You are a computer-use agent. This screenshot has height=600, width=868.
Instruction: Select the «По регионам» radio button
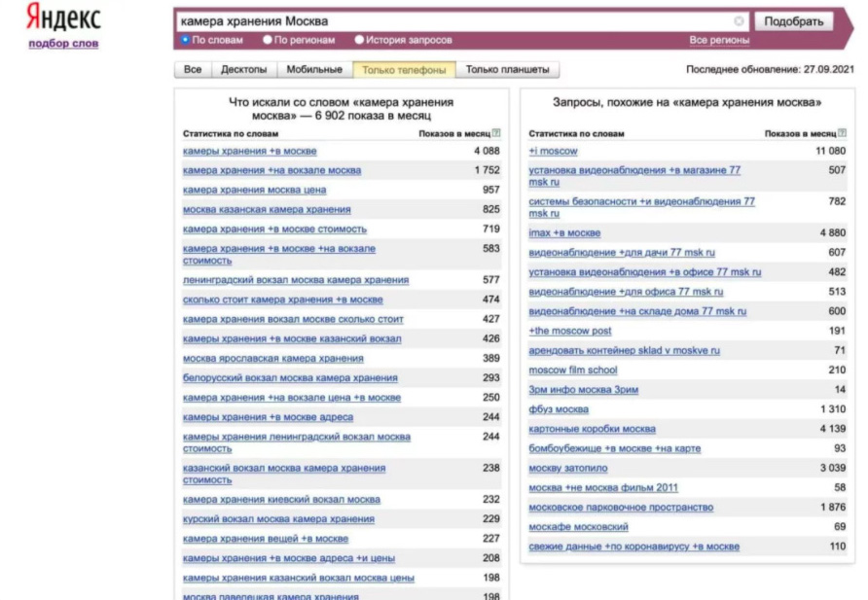268,40
